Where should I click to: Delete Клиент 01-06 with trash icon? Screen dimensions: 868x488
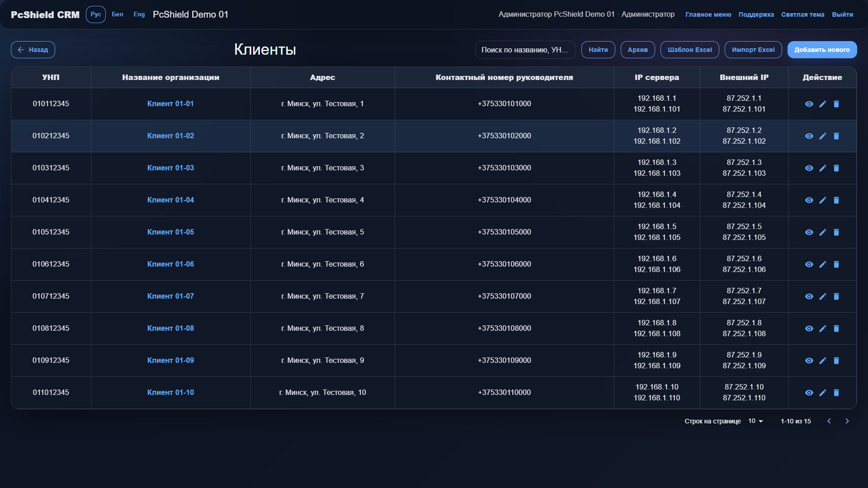tap(836, 264)
